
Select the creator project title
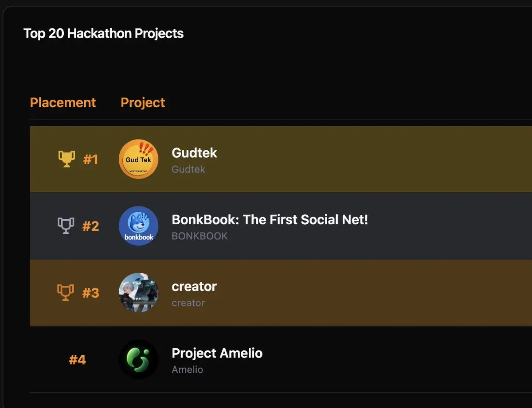[194, 287]
